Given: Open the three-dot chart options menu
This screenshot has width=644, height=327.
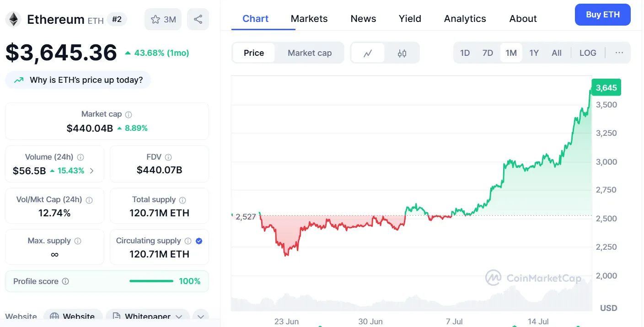Looking at the screenshot, I should click(x=619, y=53).
